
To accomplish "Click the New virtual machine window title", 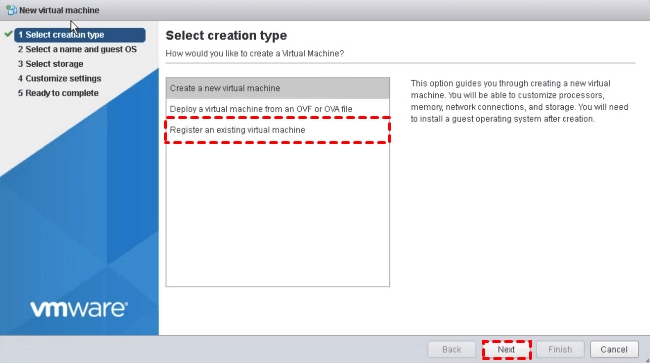I will 59,10.
